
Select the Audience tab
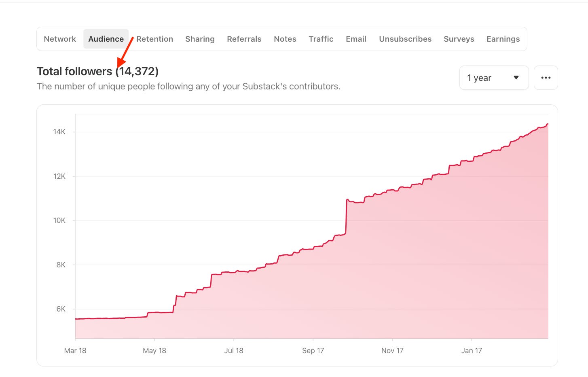[x=106, y=39]
